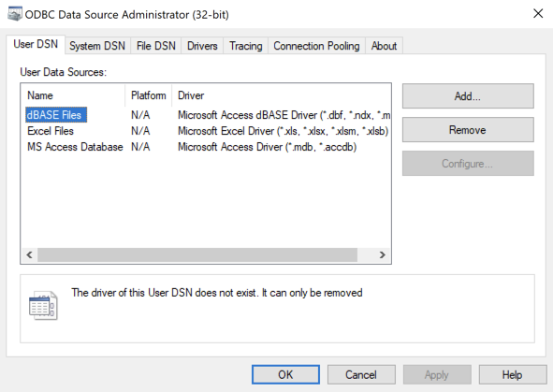
Task: Click the data source info icon
Action: point(43,305)
